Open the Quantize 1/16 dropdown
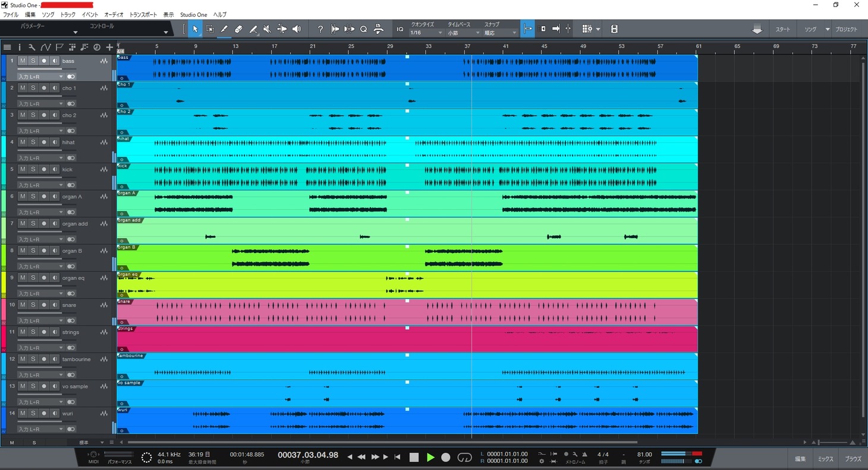The image size is (868, 470). point(426,33)
